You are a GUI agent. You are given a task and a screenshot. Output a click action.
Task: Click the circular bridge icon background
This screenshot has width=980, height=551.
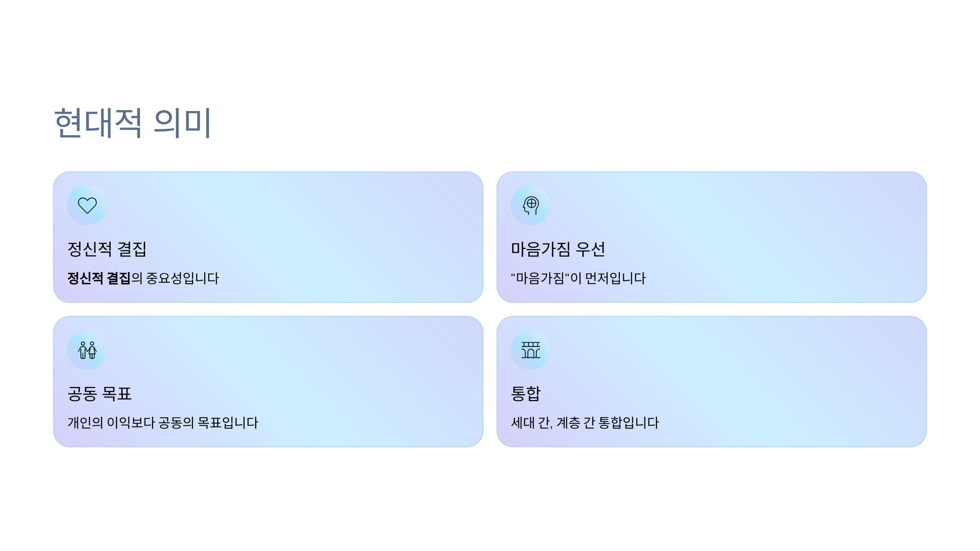pos(530,350)
